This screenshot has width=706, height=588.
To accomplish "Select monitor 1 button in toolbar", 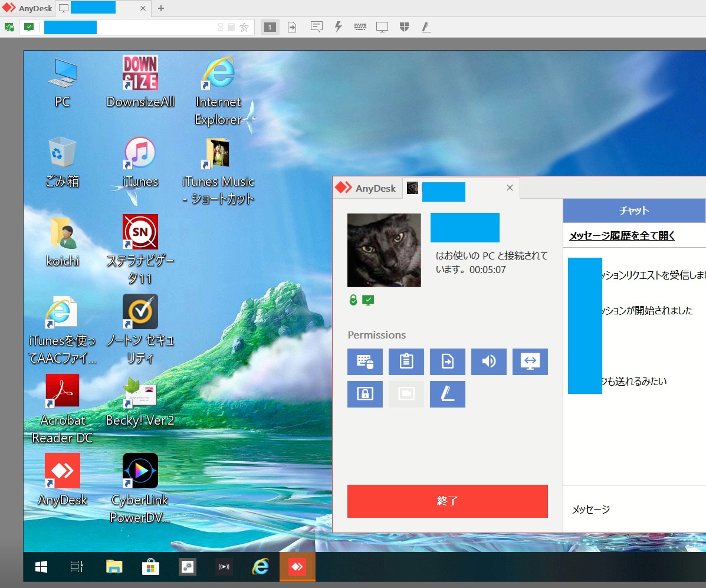I will pos(270,27).
